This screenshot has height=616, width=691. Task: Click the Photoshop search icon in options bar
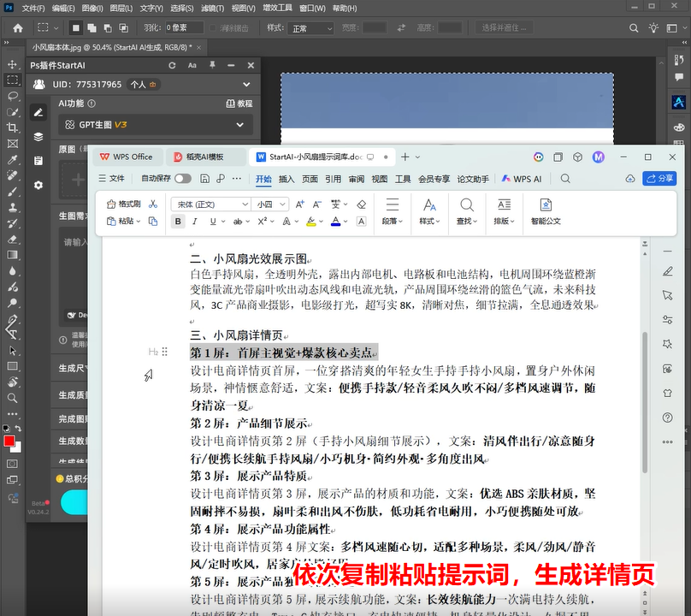point(633,28)
